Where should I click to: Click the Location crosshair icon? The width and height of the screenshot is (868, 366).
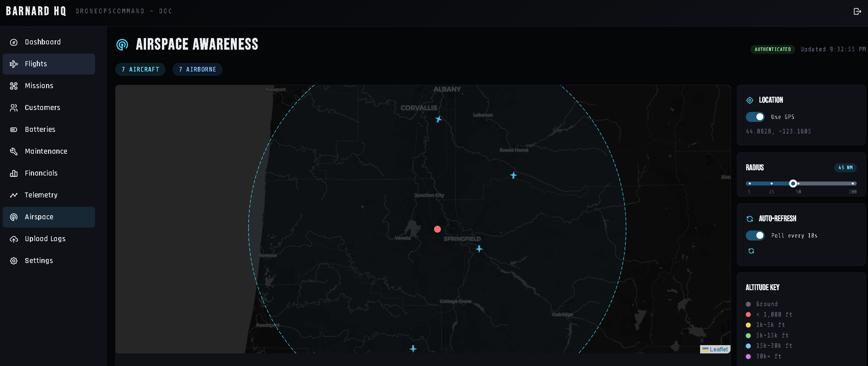point(750,100)
